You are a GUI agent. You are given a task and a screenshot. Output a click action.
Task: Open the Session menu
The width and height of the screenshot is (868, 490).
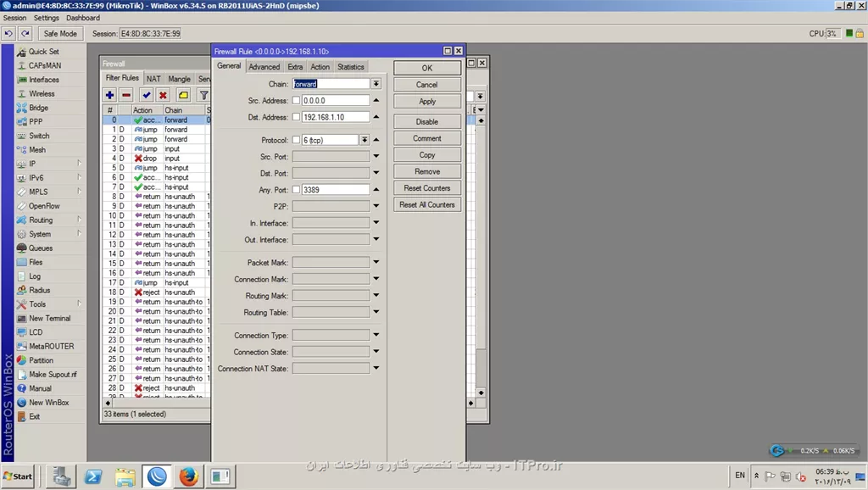point(15,18)
